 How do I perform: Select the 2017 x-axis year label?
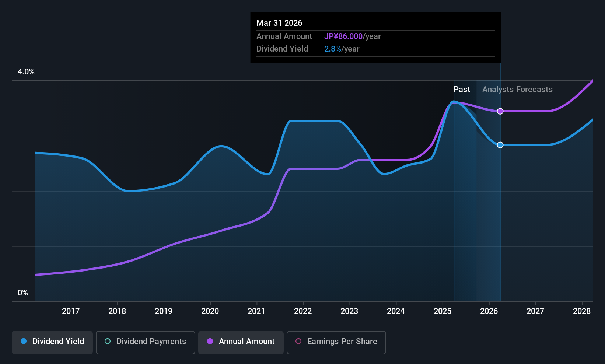click(x=71, y=311)
